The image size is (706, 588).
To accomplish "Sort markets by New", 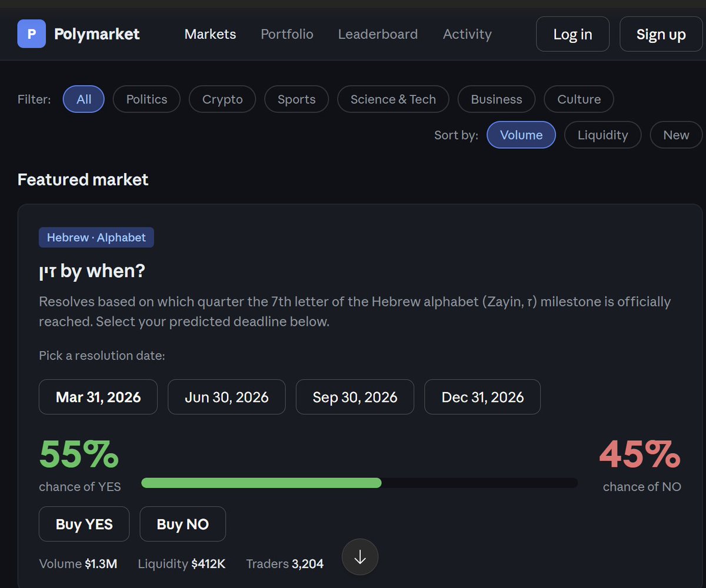I will pos(676,135).
